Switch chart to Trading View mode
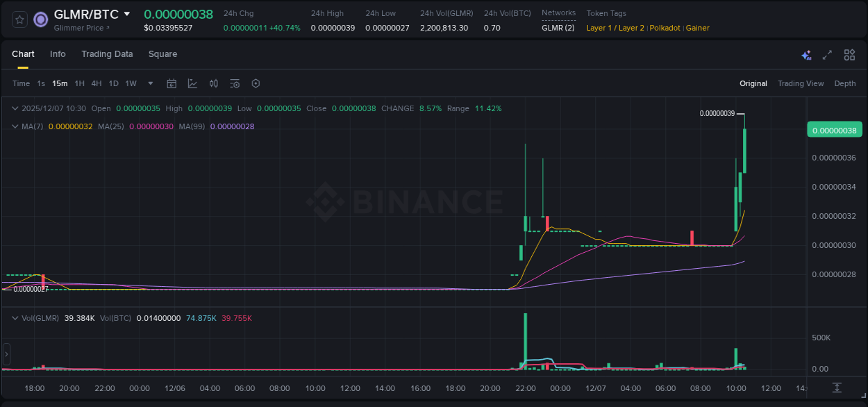The width and height of the screenshot is (868, 407). (801, 83)
